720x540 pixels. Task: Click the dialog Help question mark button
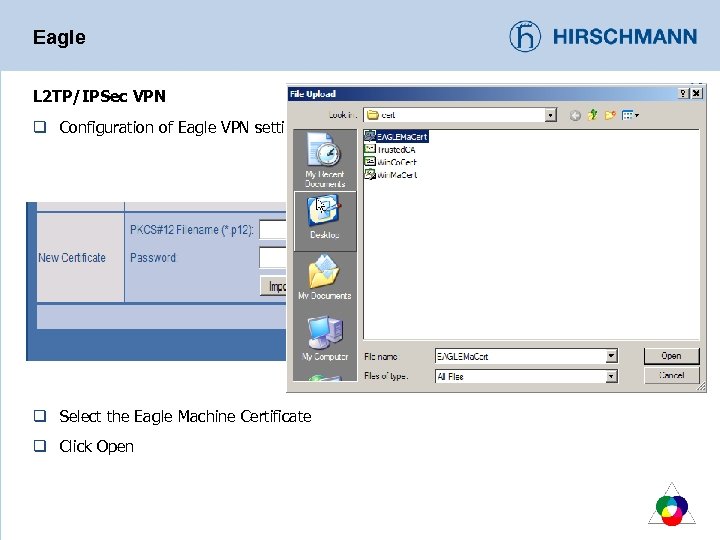click(x=683, y=94)
